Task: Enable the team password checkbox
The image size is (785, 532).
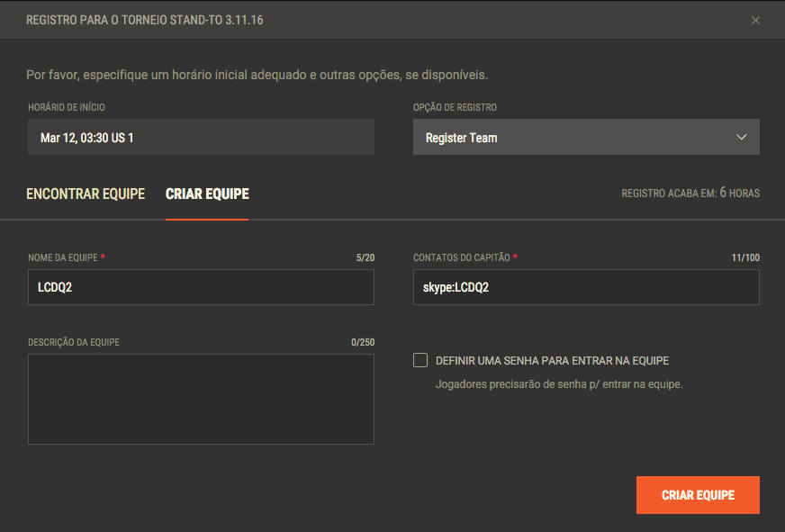Action: point(420,360)
